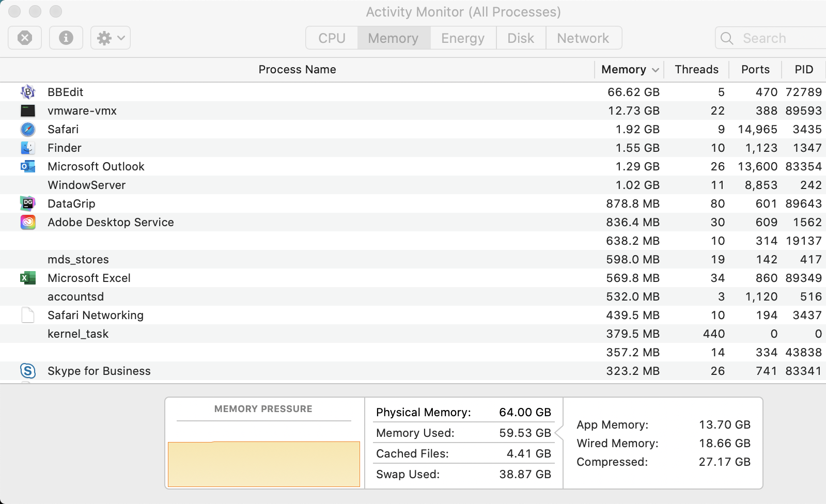Select the Finder process name
This screenshot has width=826, height=504.
[x=65, y=148]
